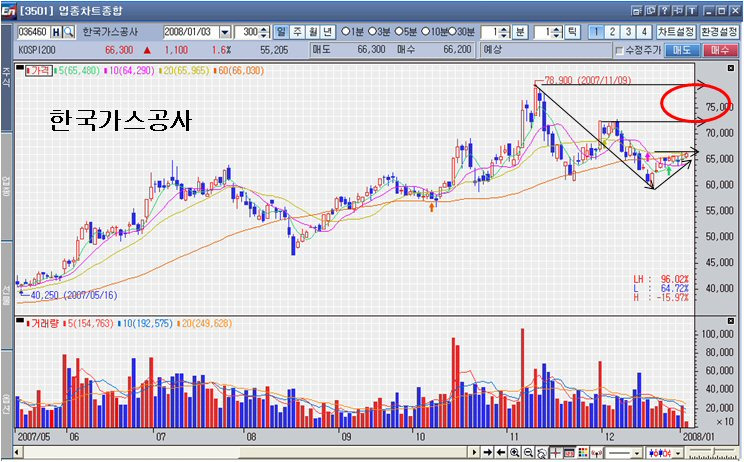The image size is (744, 462).
Task: Switch to the 선물 side tab
Action: click(x=6, y=294)
